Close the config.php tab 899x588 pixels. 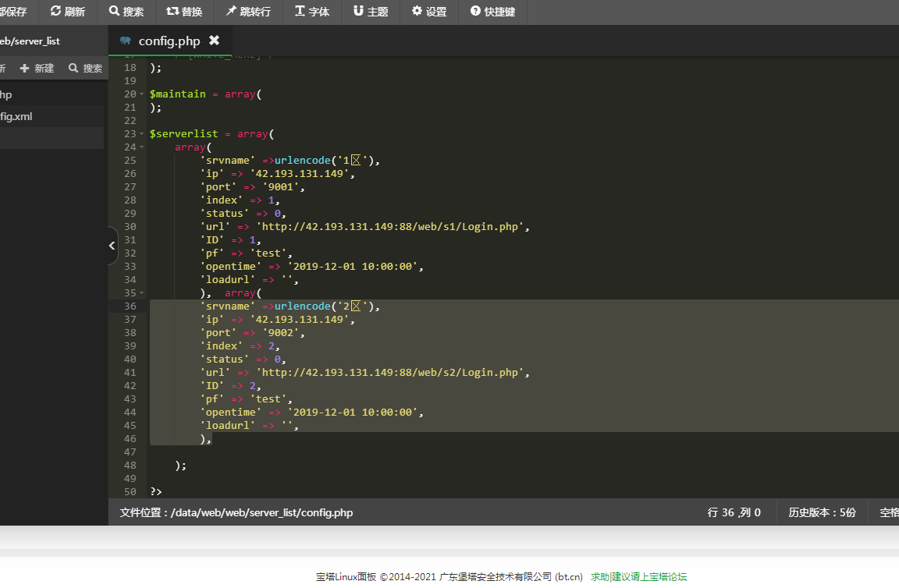pyautogui.click(x=214, y=41)
